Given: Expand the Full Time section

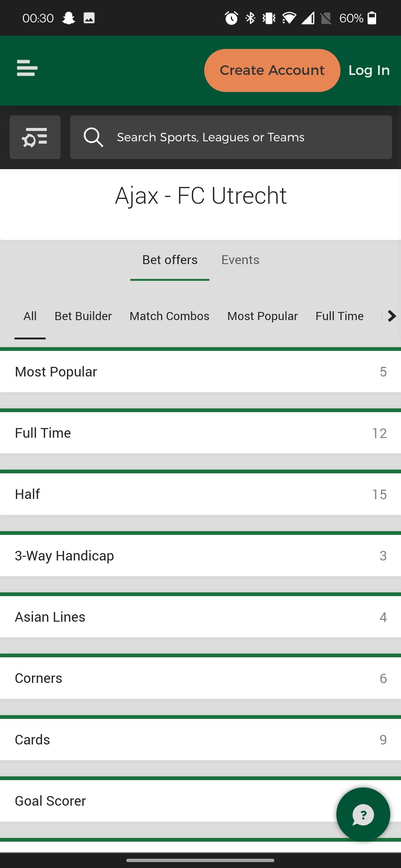Looking at the screenshot, I should (x=200, y=433).
